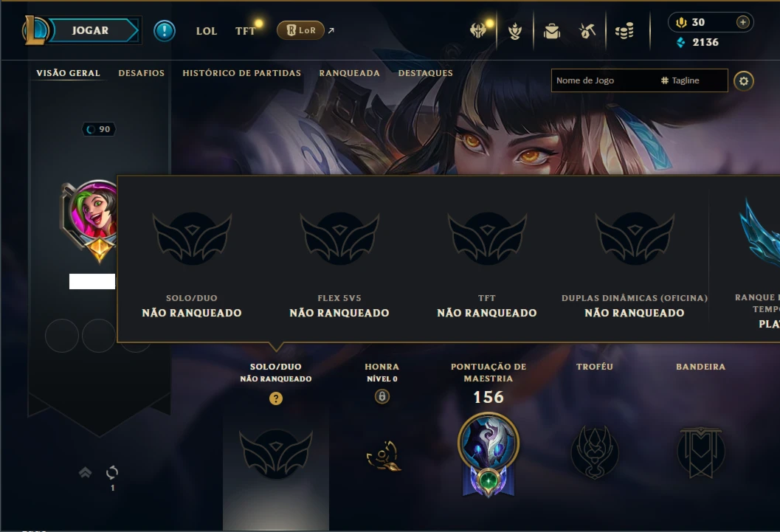Launch LoR via its badge button
Image resolution: width=780 pixels, height=532 pixels.
(300, 30)
